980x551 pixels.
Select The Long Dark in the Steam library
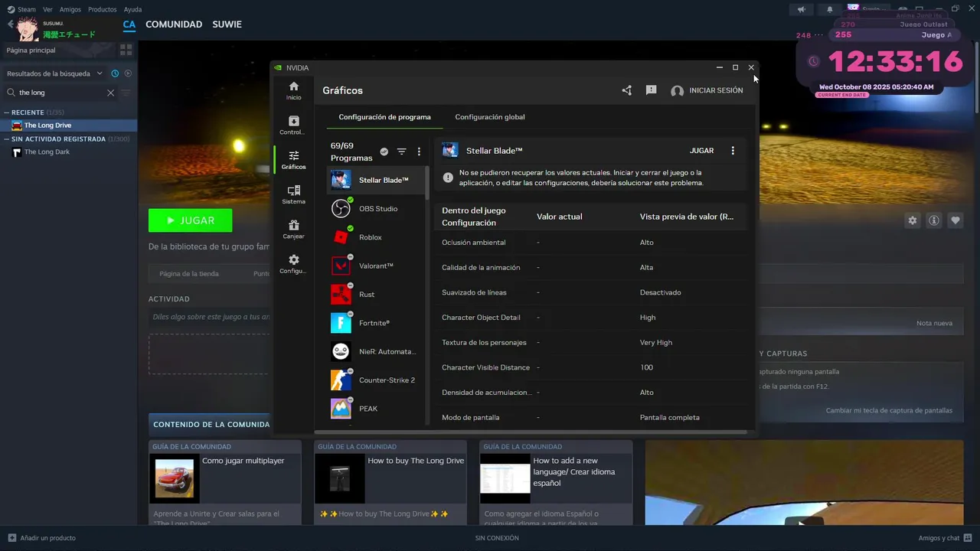[47, 152]
